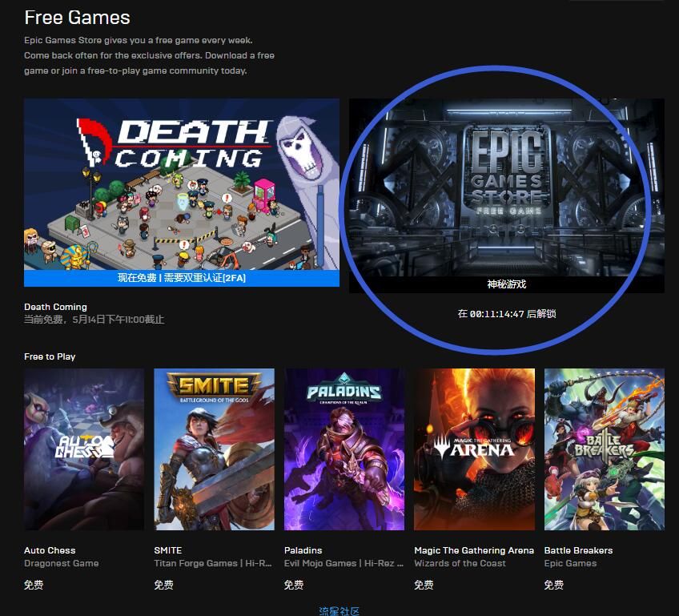Click the "Evil Mojo Games | Hi-Rez ..." developer text
Image resolution: width=679 pixels, height=616 pixels.
click(x=344, y=563)
